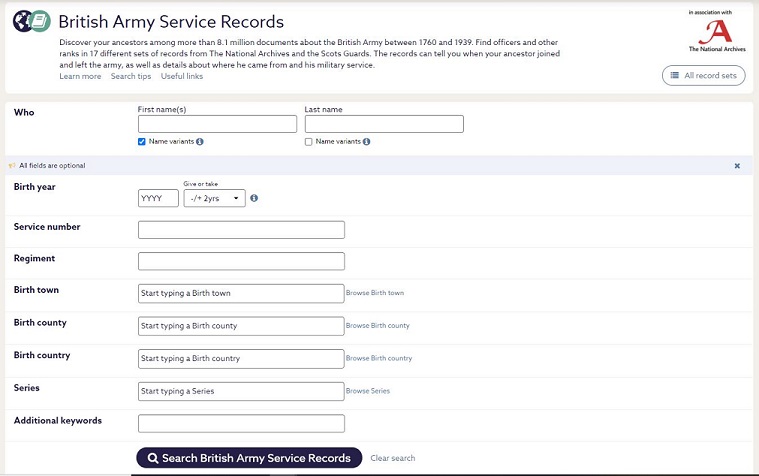This screenshot has height=476, width=759.
Task: Focus the Last name field
Action: pyautogui.click(x=384, y=124)
